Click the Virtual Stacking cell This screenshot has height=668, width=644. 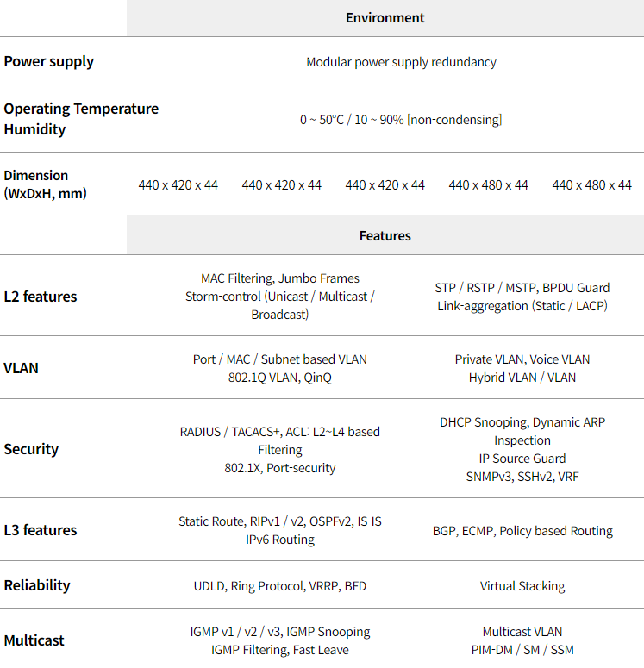pyautogui.click(x=522, y=586)
